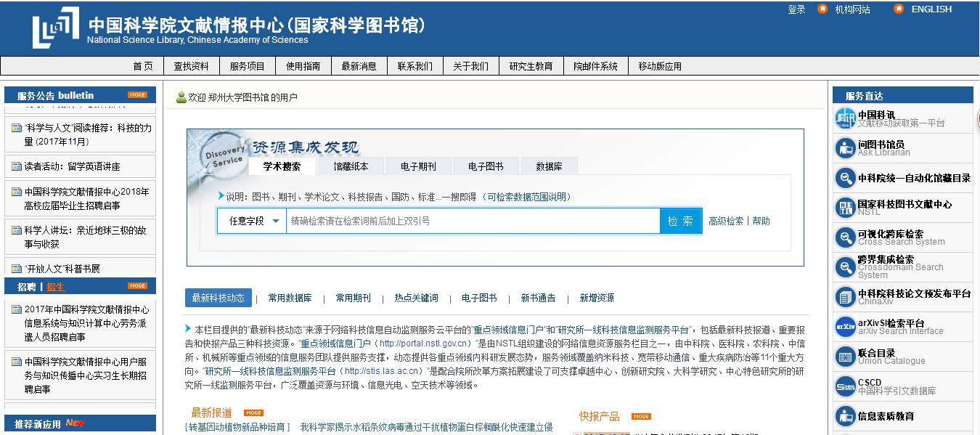Open the 联合目录 Union Catalogue icon
Screen dimensions: 980x435
pos(845,355)
